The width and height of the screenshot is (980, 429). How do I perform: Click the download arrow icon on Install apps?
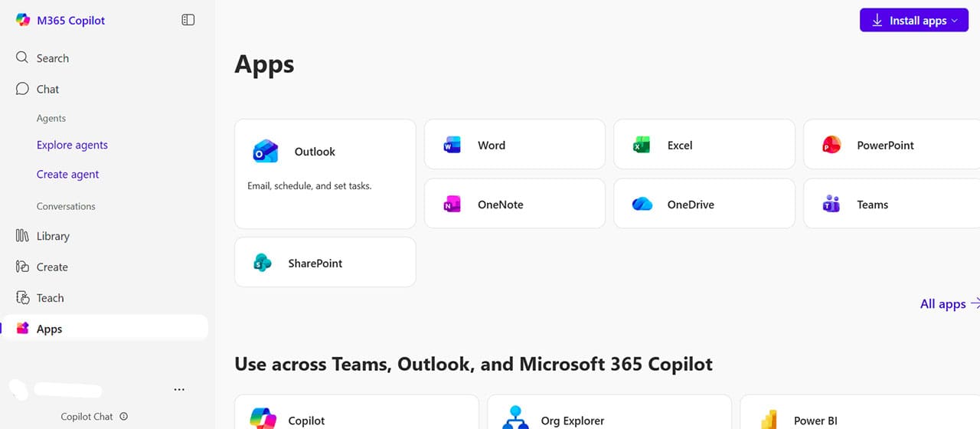click(877, 21)
